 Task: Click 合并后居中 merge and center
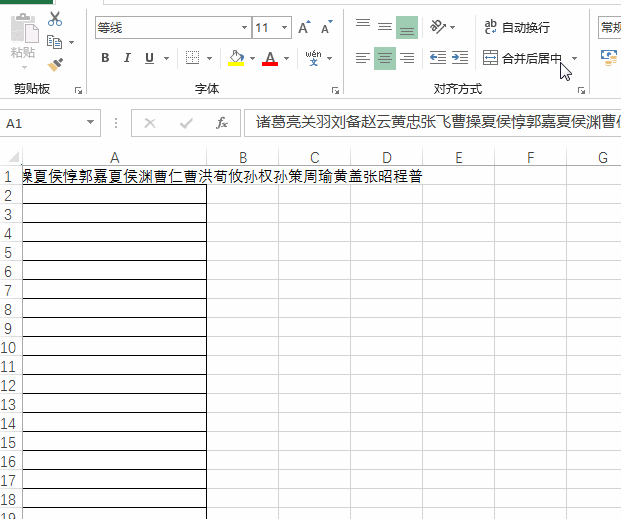pos(522,59)
